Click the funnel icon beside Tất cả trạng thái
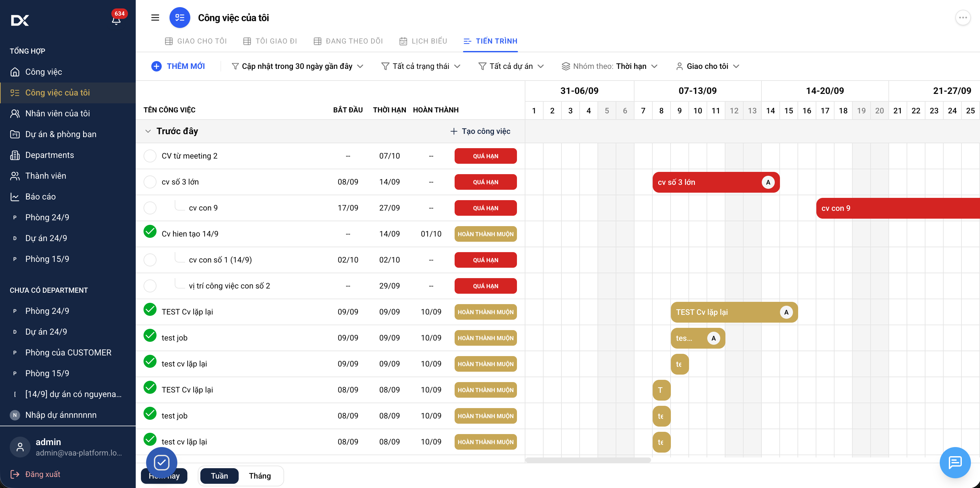The image size is (980, 488). pos(385,66)
